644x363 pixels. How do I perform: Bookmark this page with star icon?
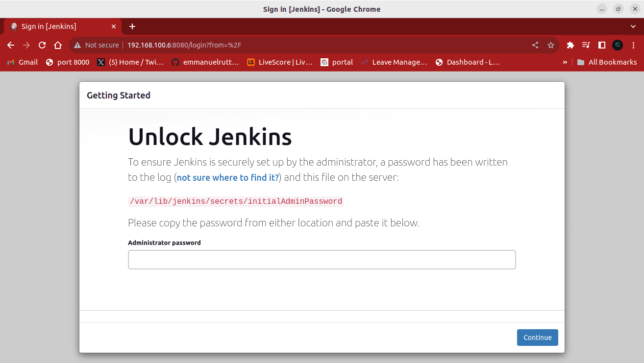[x=551, y=45]
